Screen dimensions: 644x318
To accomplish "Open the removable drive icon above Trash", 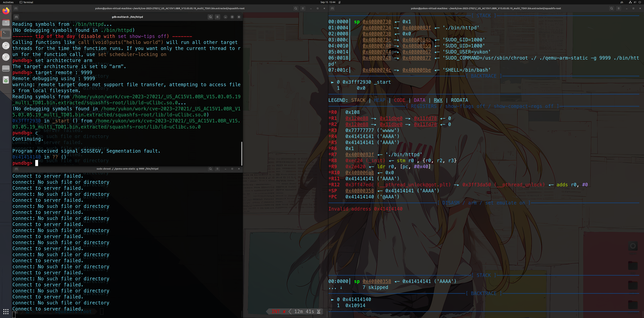I will tap(6, 68).
